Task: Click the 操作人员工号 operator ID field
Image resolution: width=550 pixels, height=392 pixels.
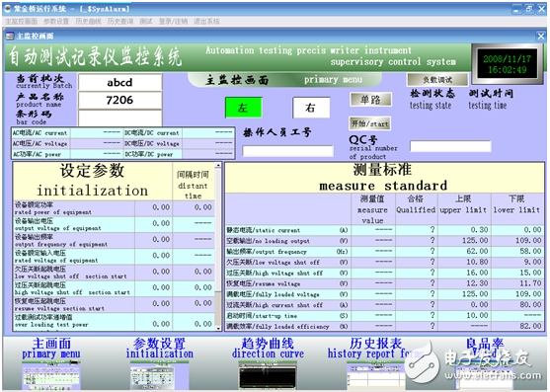Action: coord(287,151)
